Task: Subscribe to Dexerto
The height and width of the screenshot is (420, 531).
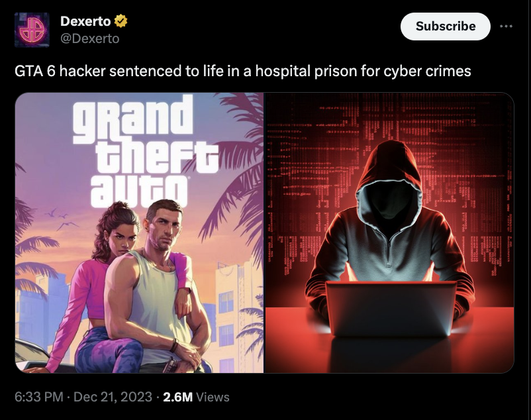Action: 446,26
